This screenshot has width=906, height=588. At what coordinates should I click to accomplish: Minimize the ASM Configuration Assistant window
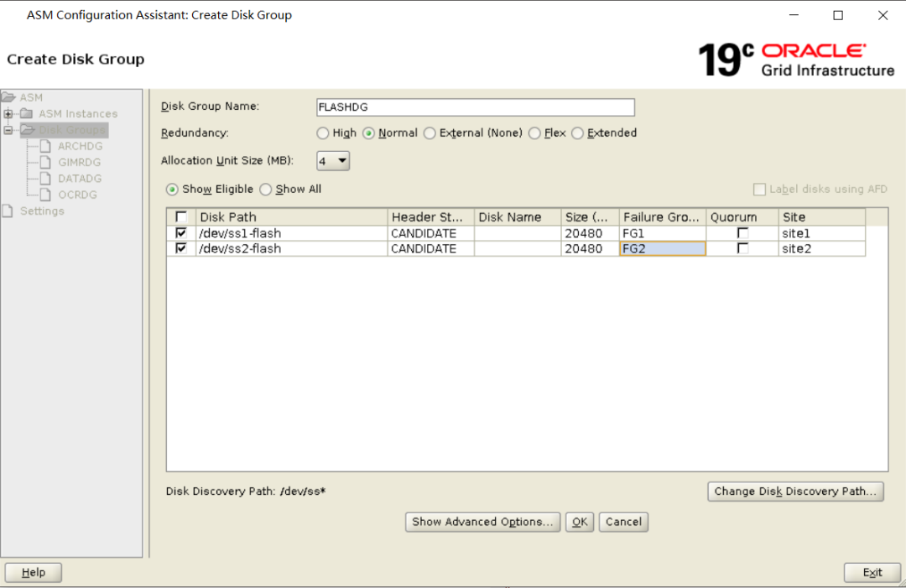(x=794, y=16)
